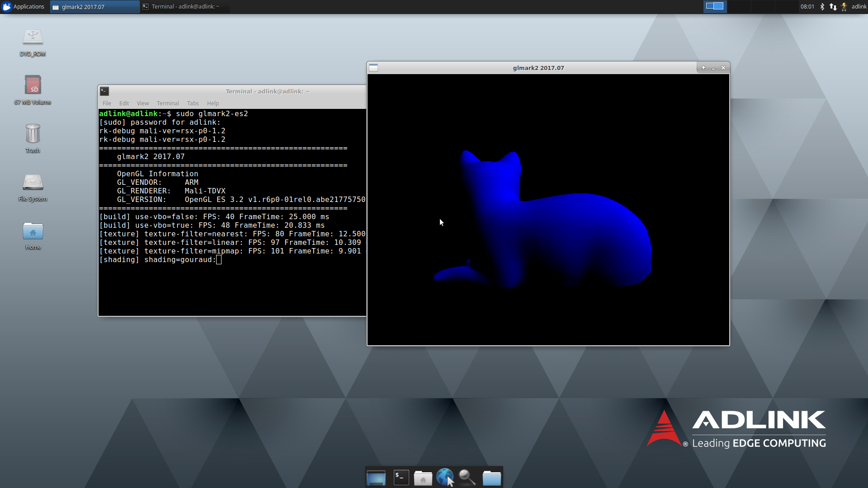Screen dimensions: 868x488
Task: Launch the web browser dock icon
Action: click(445, 477)
